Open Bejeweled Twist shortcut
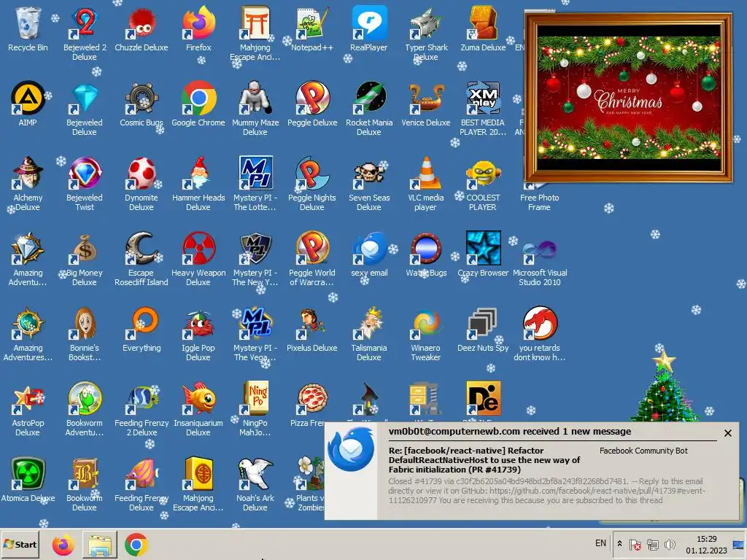Viewport: 747px width, 560px height. (x=85, y=173)
